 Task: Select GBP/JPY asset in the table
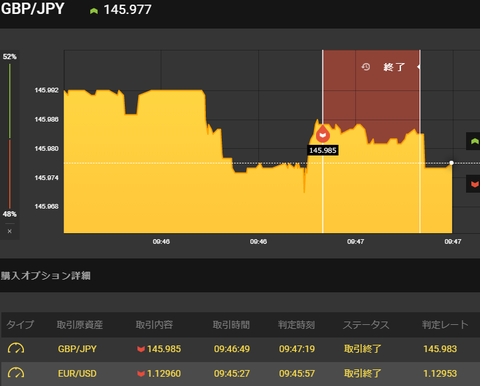click(x=77, y=349)
